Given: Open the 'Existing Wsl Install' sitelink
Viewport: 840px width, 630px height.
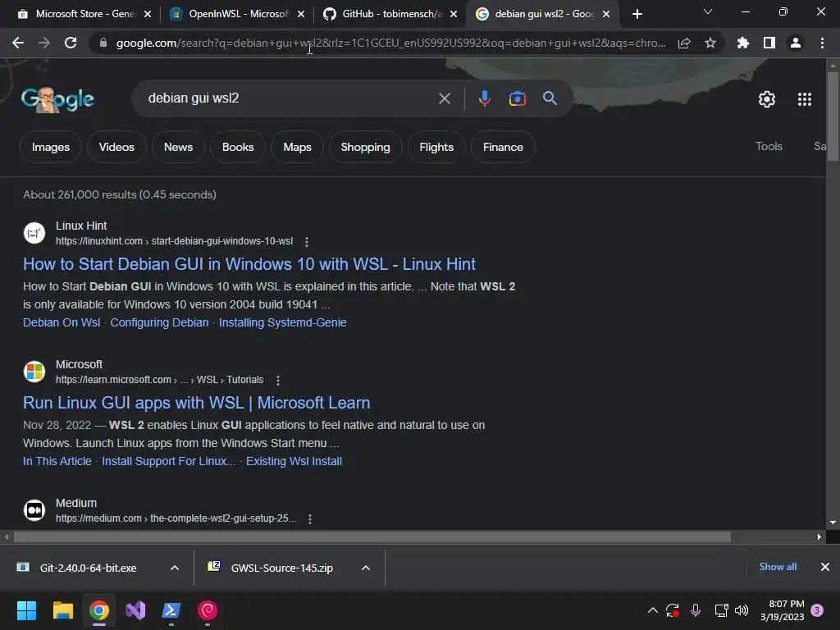Looking at the screenshot, I should coord(294,461).
